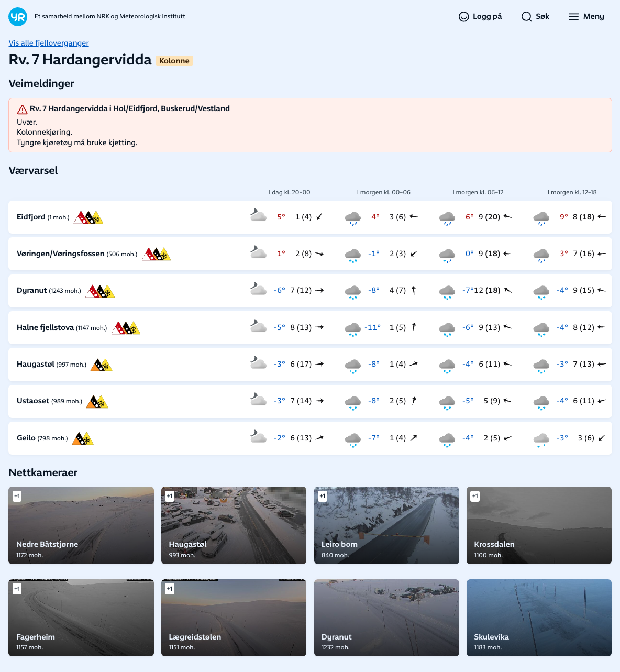
Task: Click Eidfjord's rain icon for 00–06
Action: (352, 218)
